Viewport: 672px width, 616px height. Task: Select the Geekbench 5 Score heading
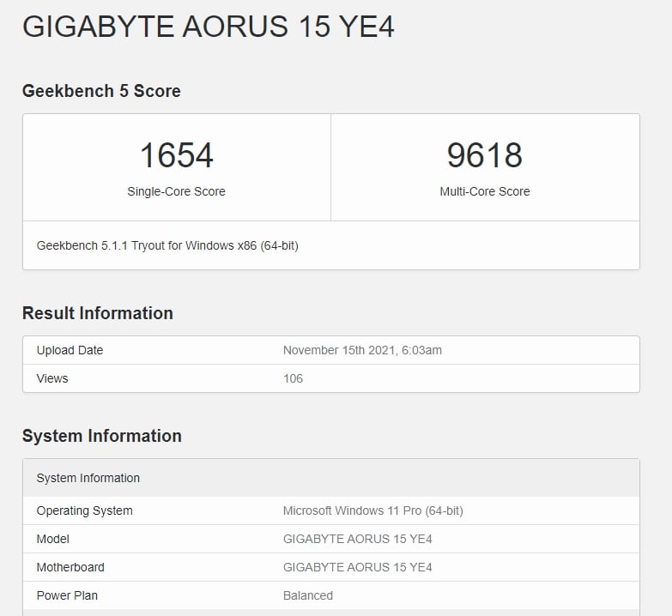tap(101, 91)
